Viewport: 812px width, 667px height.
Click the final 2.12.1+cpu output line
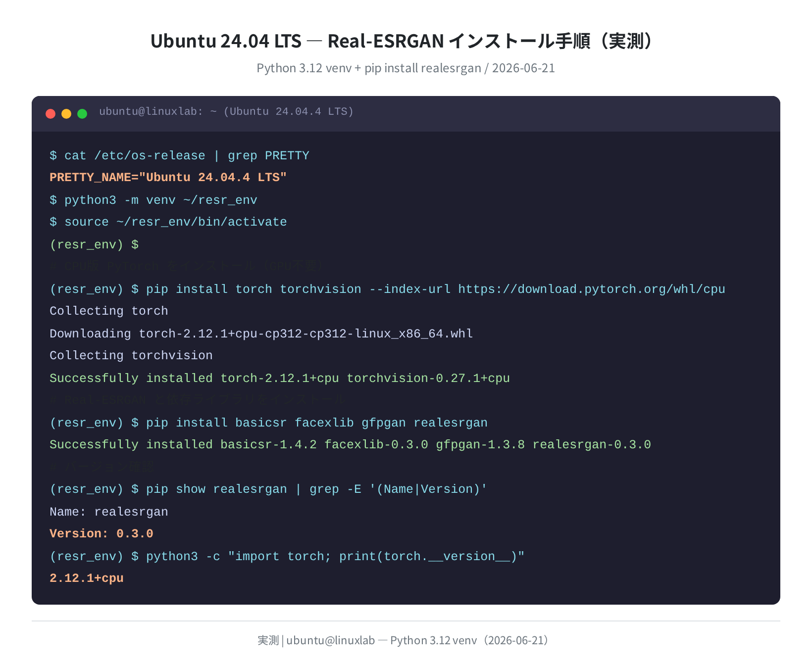point(87,578)
